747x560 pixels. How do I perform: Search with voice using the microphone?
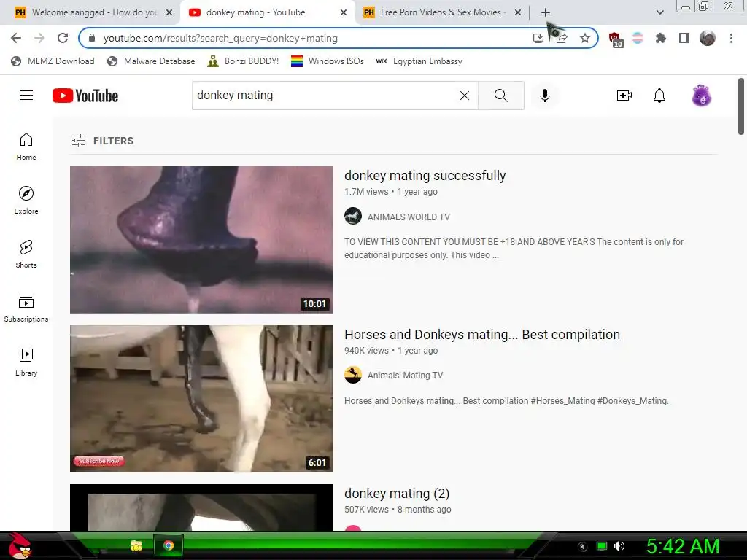pyautogui.click(x=544, y=96)
